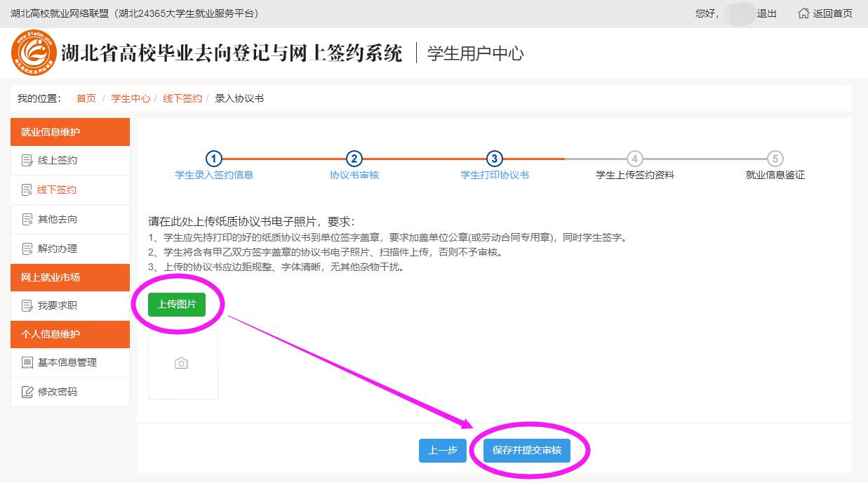Viewport: 868px width, 483px height.
Task: Click the 学生中心 breadcrumb link
Action: [x=131, y=98]
